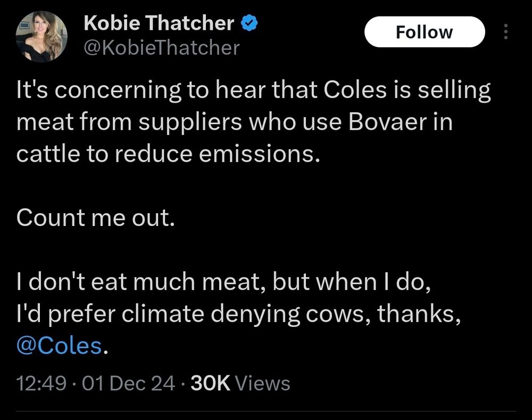Click the Kobie Thatcher display name

[159, 23]
